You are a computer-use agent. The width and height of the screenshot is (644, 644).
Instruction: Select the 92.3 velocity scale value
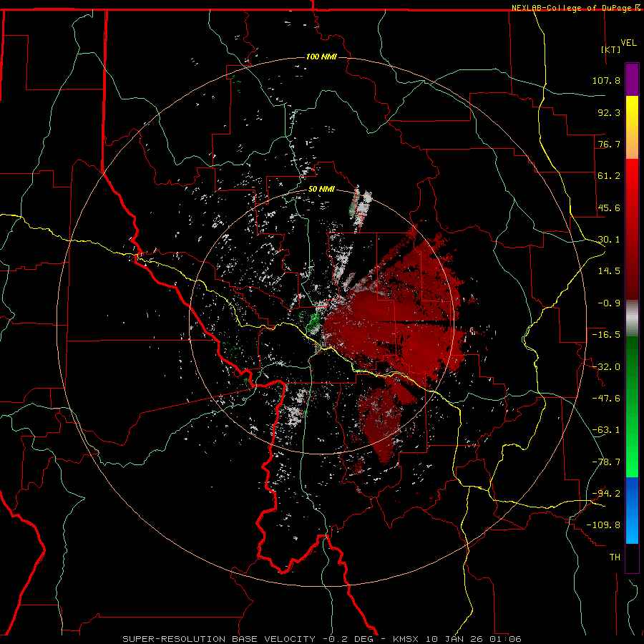609,112
